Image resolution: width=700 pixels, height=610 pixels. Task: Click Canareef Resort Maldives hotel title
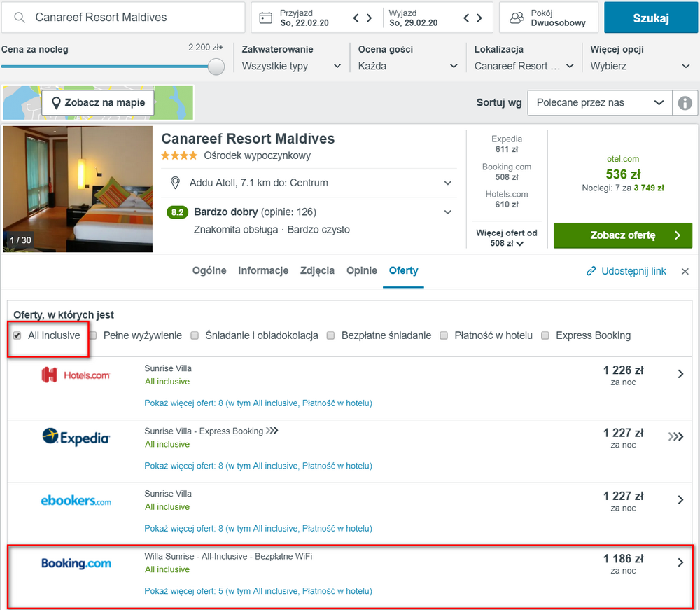[248, 139]
